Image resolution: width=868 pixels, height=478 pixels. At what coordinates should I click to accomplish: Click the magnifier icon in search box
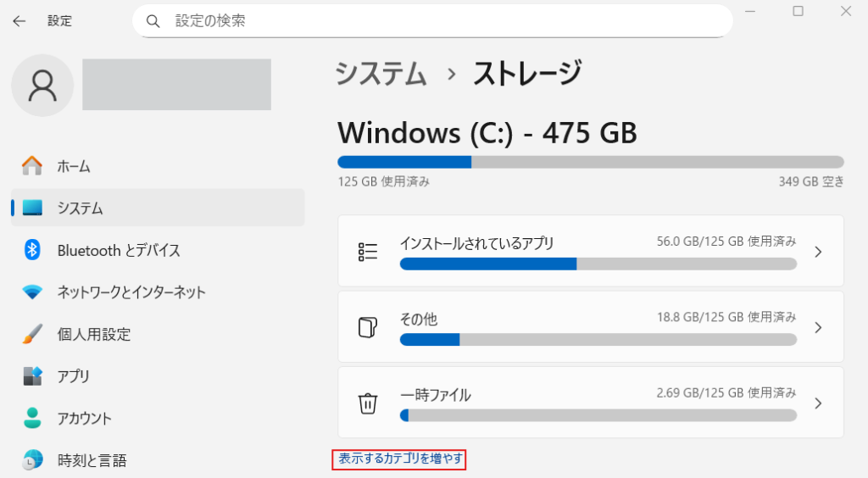153,21
